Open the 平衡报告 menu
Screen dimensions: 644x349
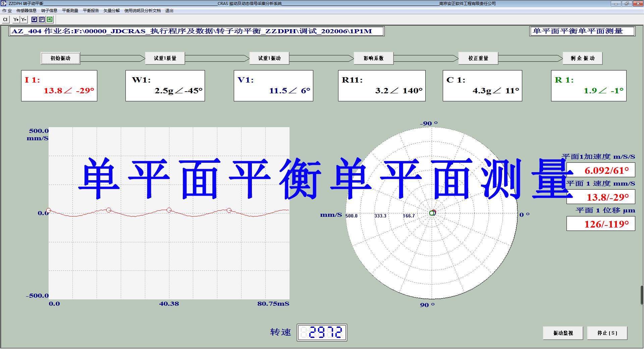[91, 11]
